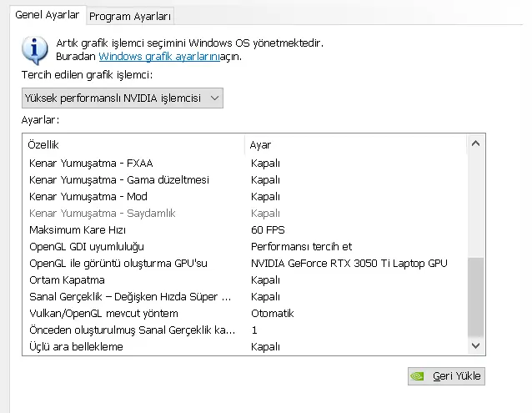Click the Geri Yükle button
Image resolution: width=532 pixels, height=413 pixels.
coord(446,376)
